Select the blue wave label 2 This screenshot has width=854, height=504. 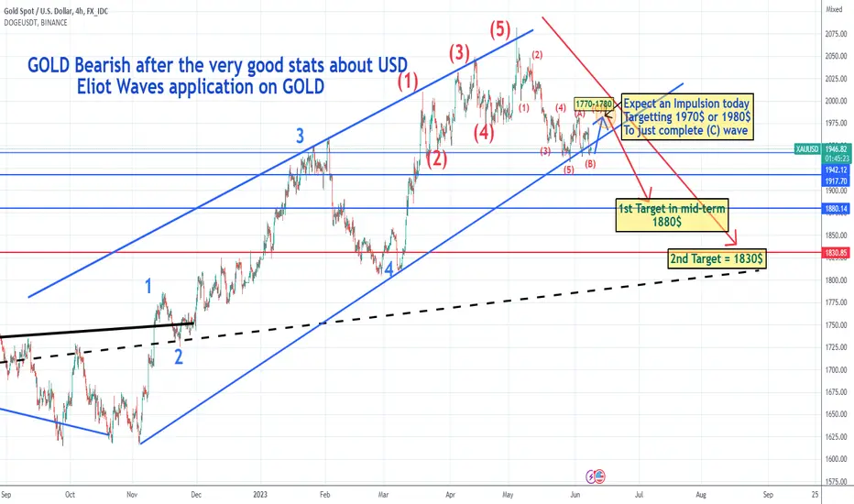click(x=179, y=356)
